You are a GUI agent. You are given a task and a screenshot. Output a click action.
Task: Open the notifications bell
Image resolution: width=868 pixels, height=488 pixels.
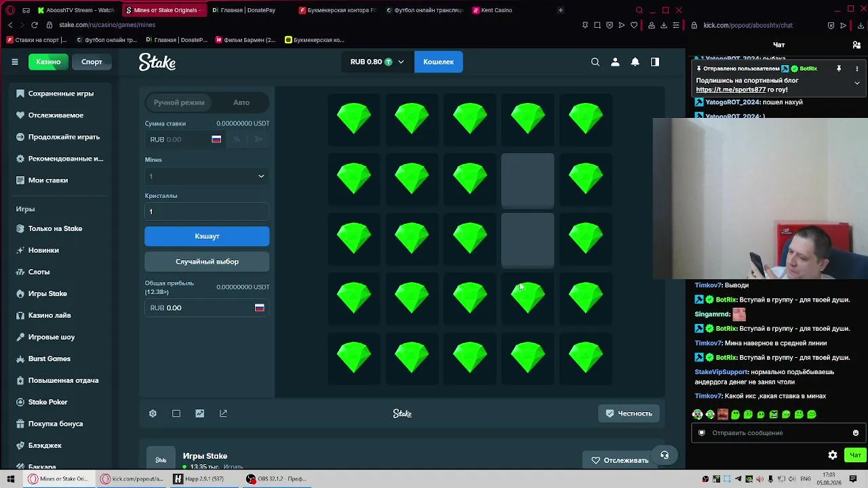635,62
